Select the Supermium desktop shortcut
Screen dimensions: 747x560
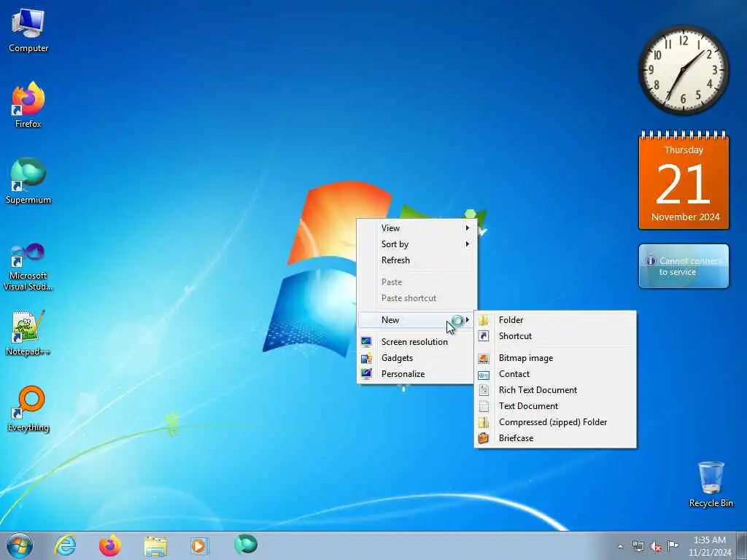tap(28, 181)
